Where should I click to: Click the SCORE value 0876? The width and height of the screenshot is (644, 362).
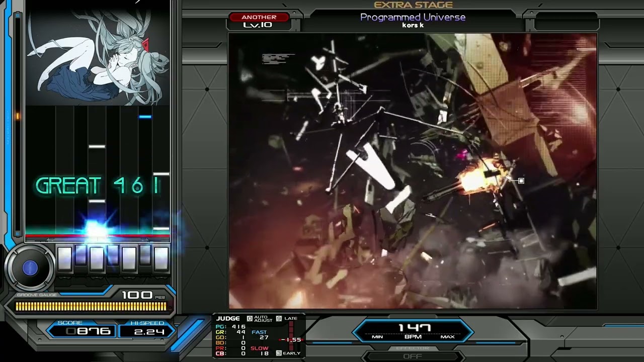tap(89, 331)
